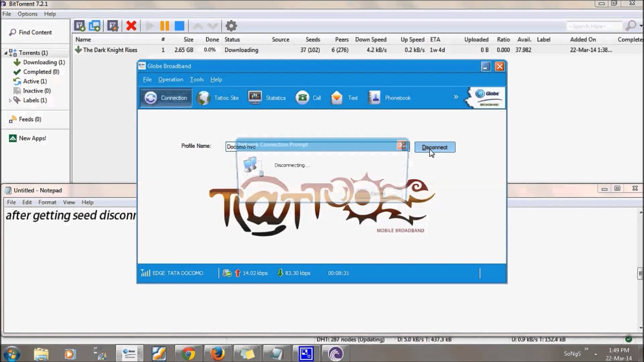Expand the Labels tree node
Image resolution: width=644 pixels, height=362 pixels.
click(10, 101)
